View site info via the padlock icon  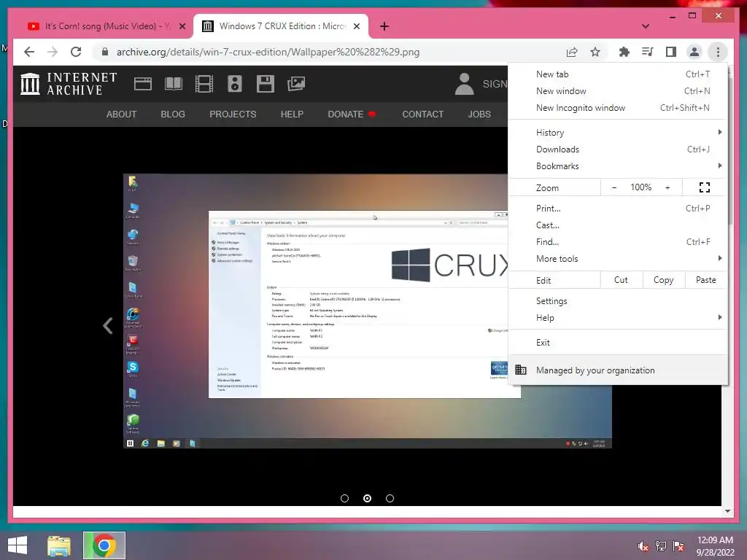(x=105, y=52)
